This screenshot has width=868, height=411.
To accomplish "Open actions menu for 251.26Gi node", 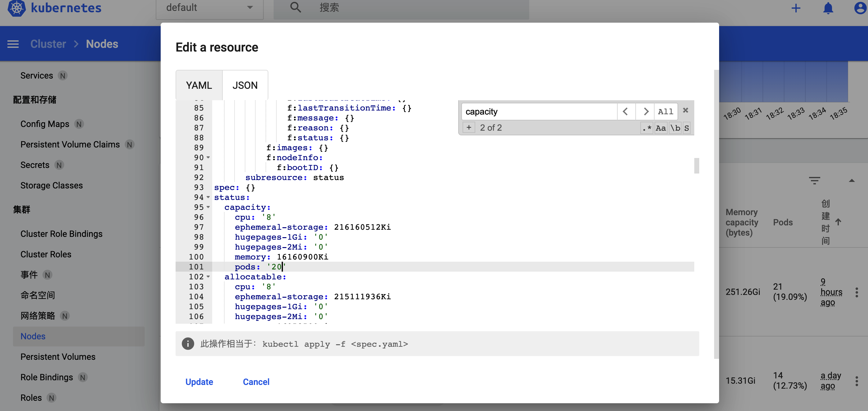I will (857, 292).
